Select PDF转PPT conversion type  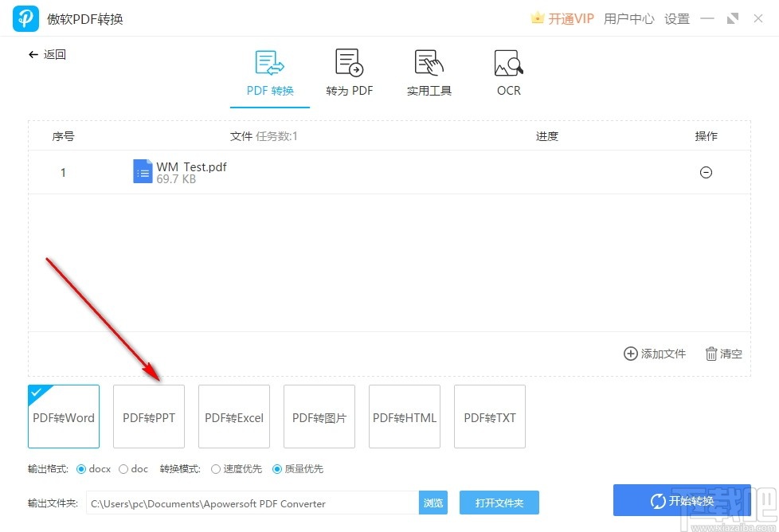(x=148, y=416)
